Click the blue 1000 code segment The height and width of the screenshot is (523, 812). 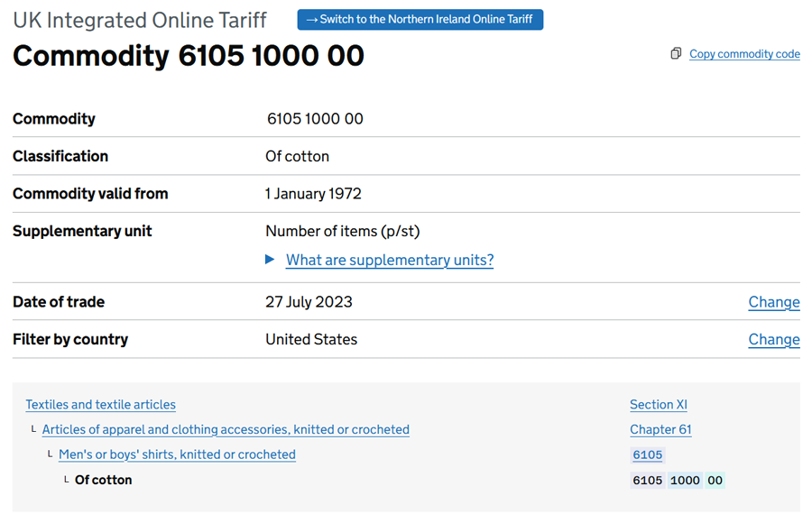pos(685,481)
